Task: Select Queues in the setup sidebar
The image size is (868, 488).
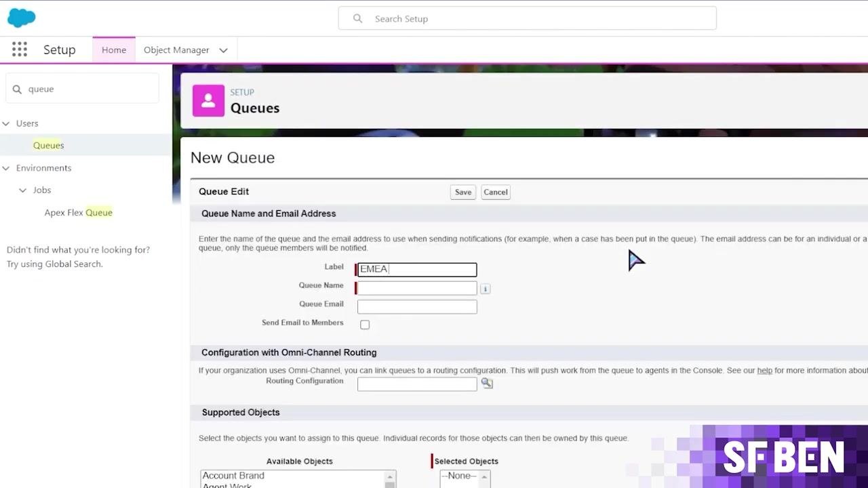Action: coord(49,145)
